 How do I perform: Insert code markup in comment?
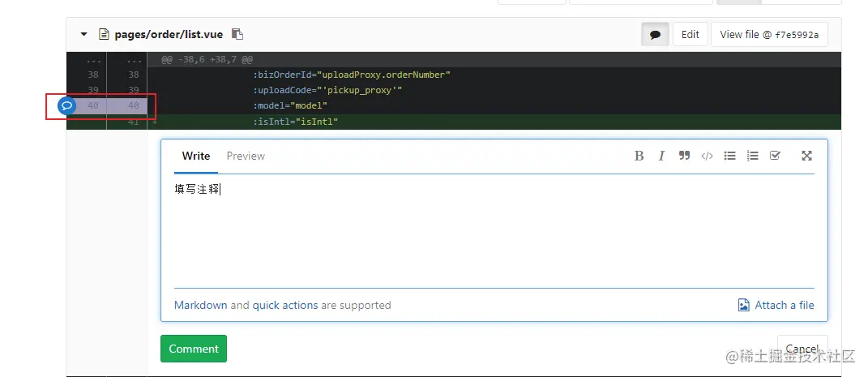(x=707, y=156)
